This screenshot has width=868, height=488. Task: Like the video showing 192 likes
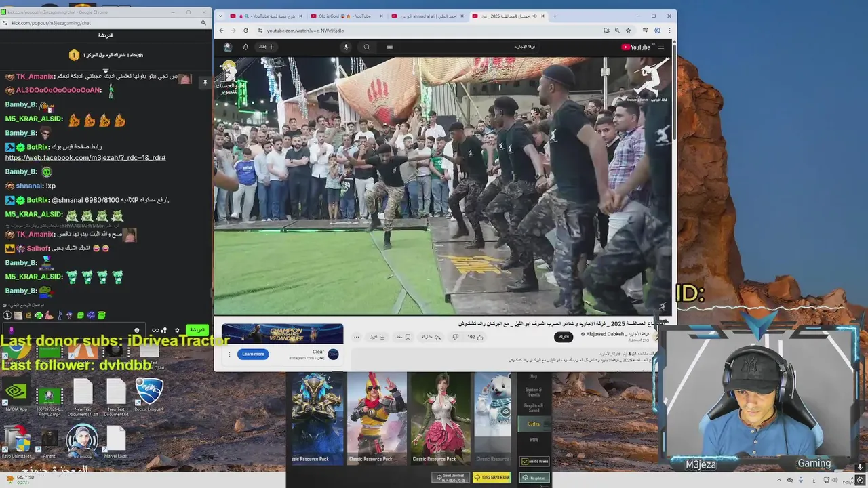pos(475,337)
